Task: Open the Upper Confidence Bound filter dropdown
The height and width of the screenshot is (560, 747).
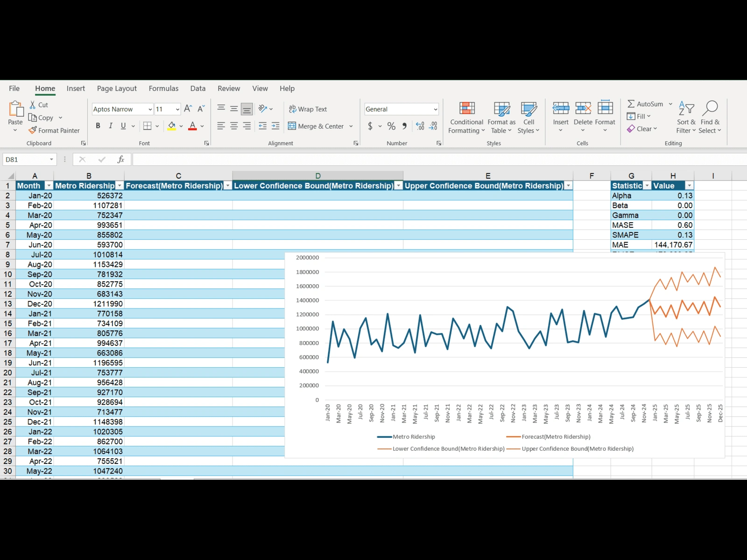Action: pos(568,186)
